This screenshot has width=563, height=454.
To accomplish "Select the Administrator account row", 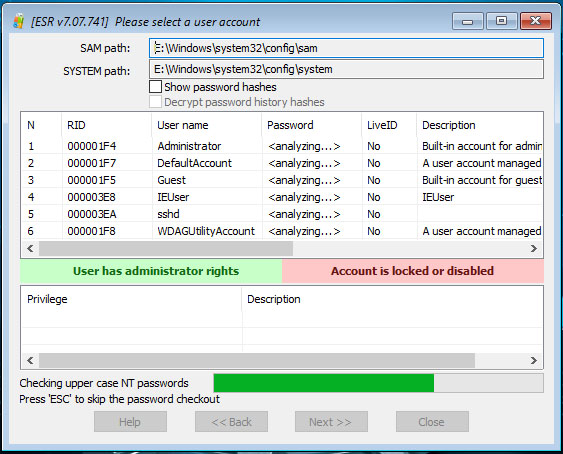I will coord(282,146).
